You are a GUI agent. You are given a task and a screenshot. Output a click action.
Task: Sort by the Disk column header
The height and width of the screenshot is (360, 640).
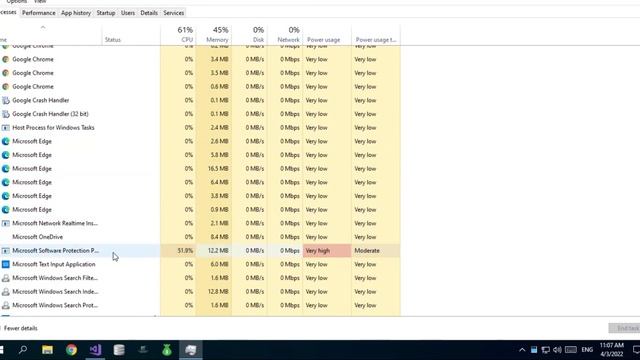(x=249, y=35)
